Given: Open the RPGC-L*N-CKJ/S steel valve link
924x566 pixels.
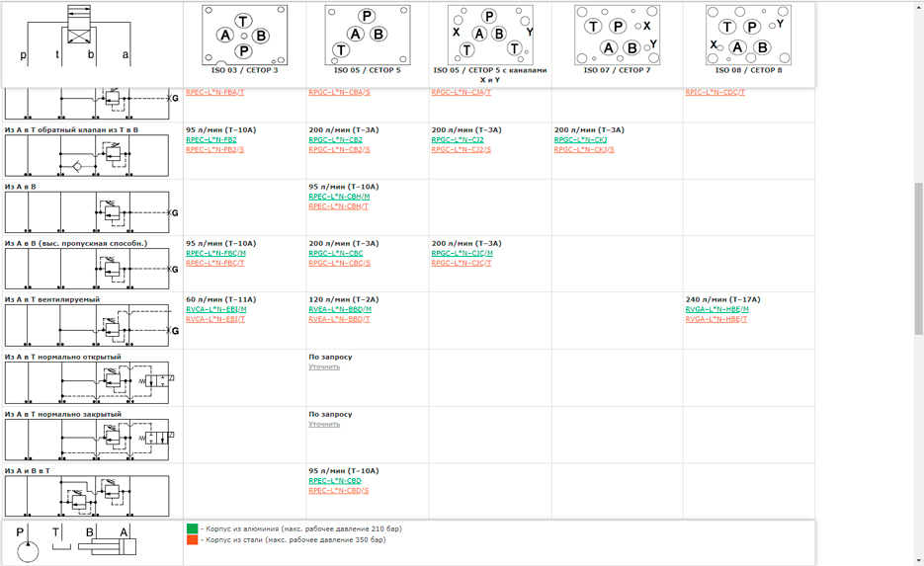Looking at the screenshot, I should coord(584,149).
